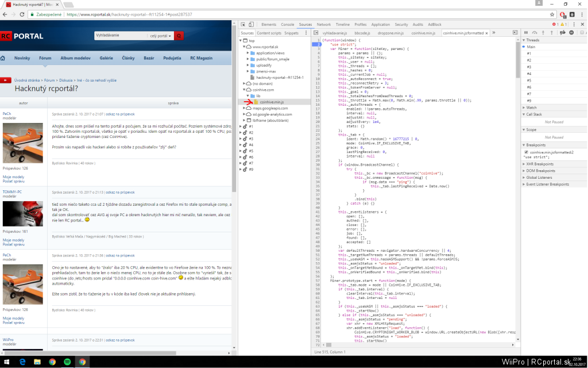The width and height of the screenshot is (588, 368).
Task: Click the 'odkaz na príspevok' link at 21:07
Action: click(120, 114)
